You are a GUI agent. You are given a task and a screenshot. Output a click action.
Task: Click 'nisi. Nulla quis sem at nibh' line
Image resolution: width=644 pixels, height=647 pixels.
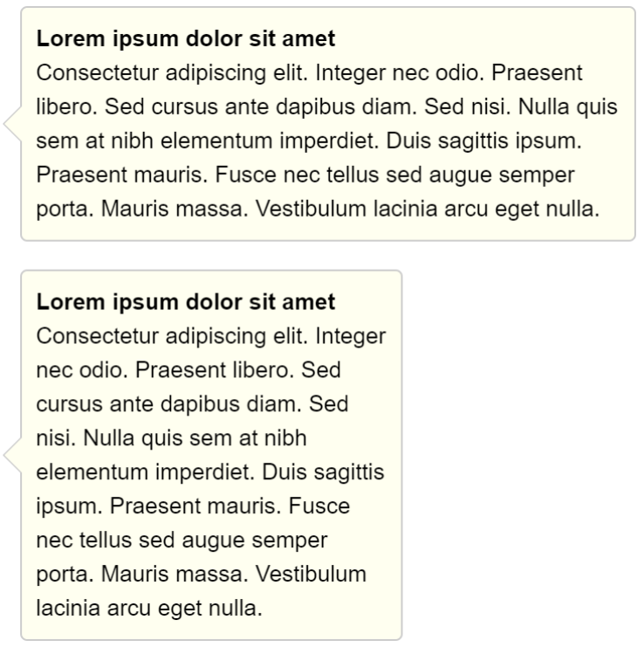tap(172, 438)
